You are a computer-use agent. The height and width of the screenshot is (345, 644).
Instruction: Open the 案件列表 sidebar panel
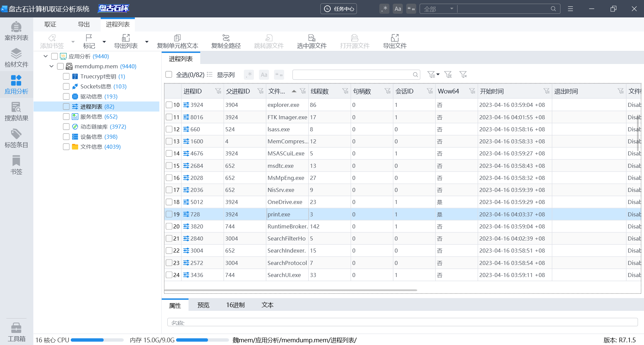click(x=16, y=31)
